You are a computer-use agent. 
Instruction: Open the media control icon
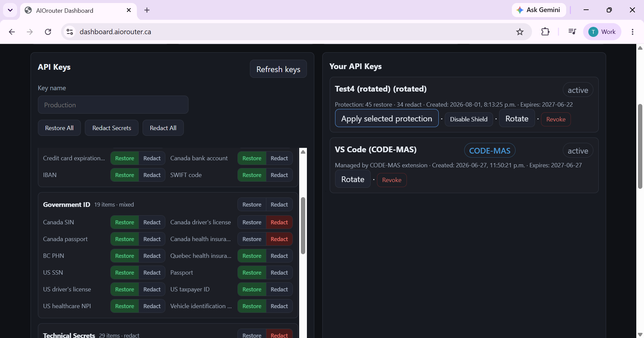click(572, 32)
